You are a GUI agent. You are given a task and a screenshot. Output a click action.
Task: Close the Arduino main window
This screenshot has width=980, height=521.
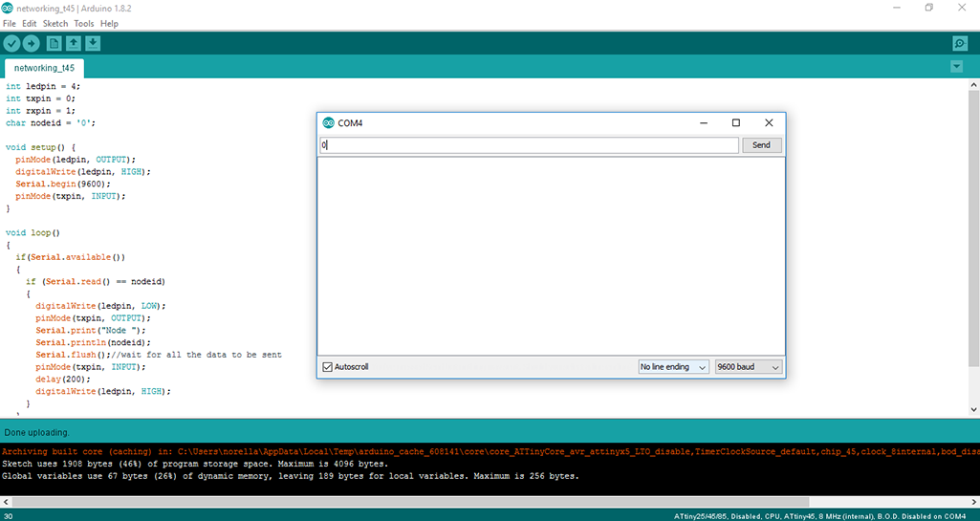click(962, 8)
